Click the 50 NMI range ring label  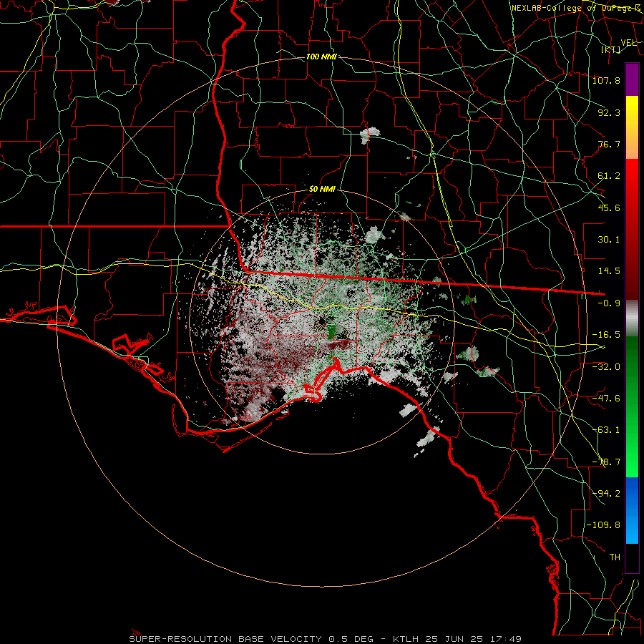tap(322, 189)
